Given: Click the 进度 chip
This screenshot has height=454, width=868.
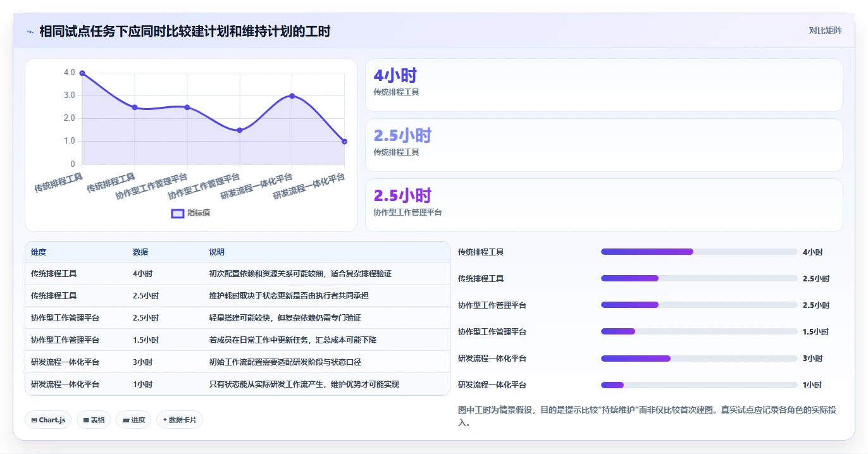Looking at the screenshot, I should [x=133, y=420].
